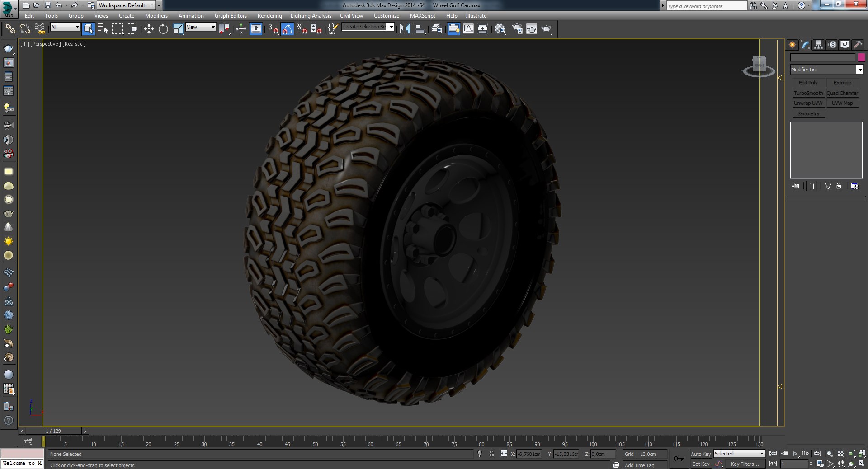Activate Select and Uniform Scale tool

[178, 29]
